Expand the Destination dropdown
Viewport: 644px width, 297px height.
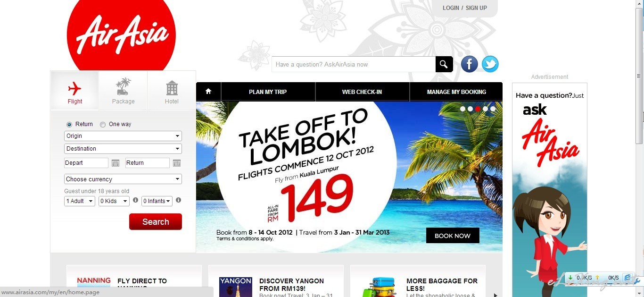123,149
